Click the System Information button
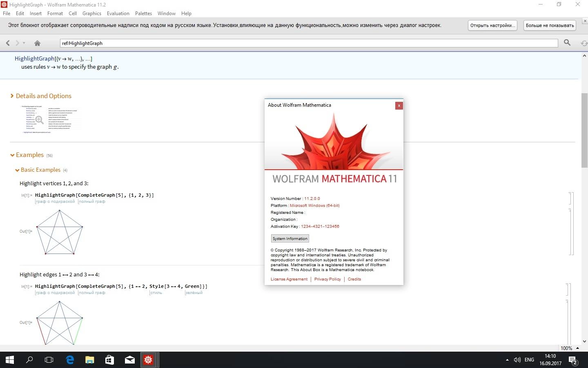Screen dimensions: 588x368 tap(290, 238)
